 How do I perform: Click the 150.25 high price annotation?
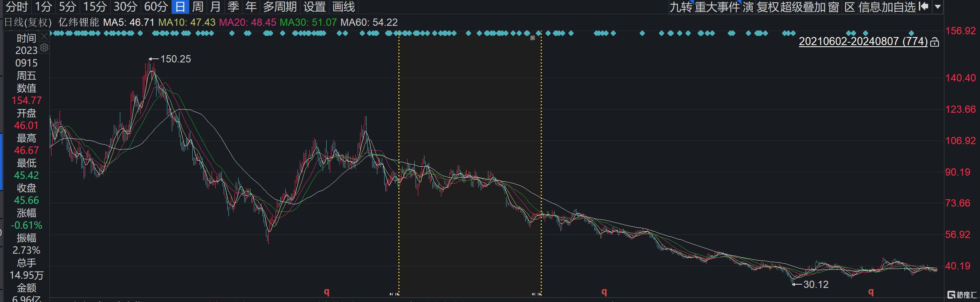pos(175,59)
